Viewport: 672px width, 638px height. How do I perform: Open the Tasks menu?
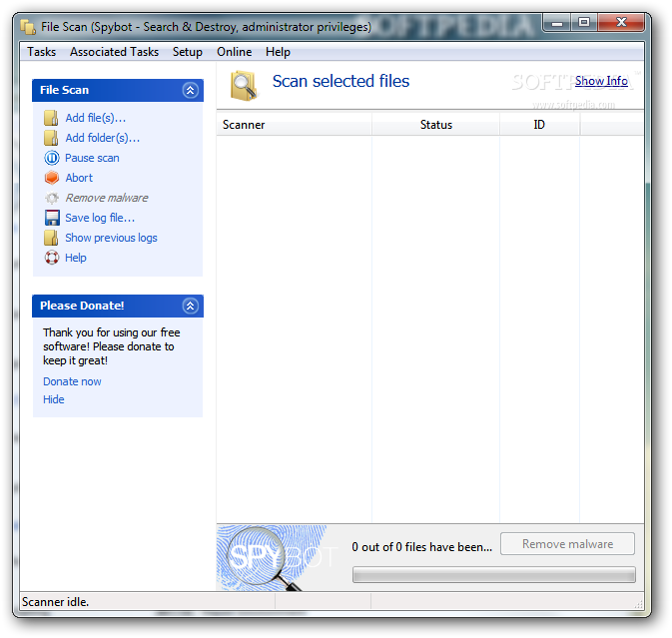tap(42, 52)
